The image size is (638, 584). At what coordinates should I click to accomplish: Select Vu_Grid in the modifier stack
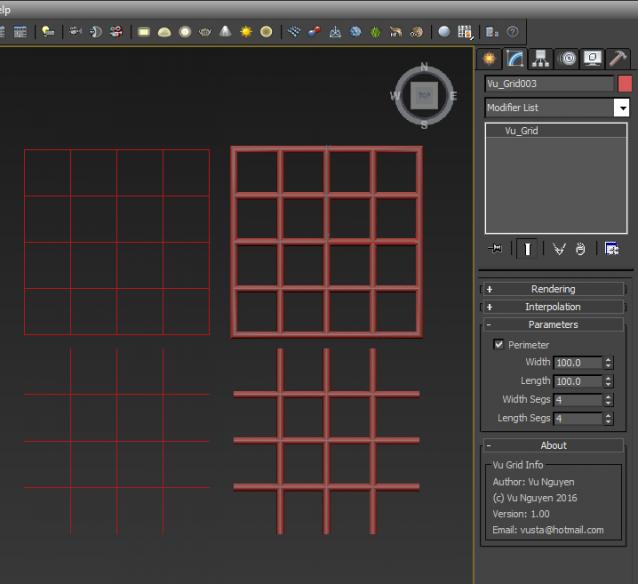[x=522, y=131]
